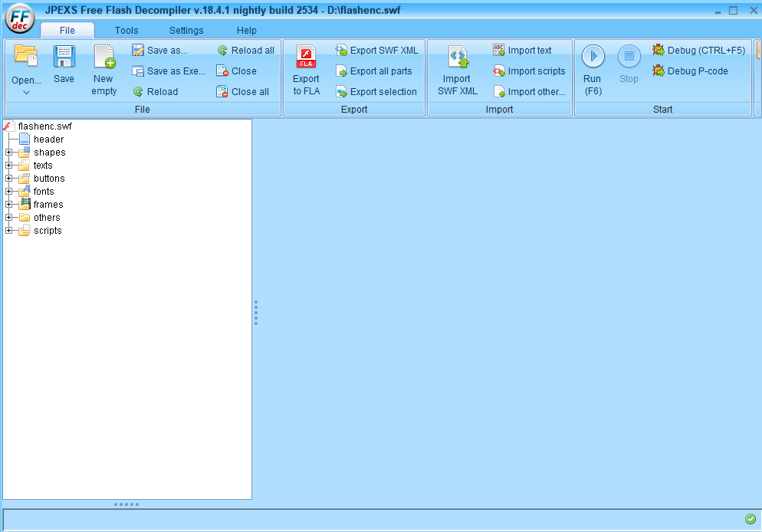The height and width of the screenshot is (532, 762).
Task: Expand the shapes tree node
Action: 8,153
